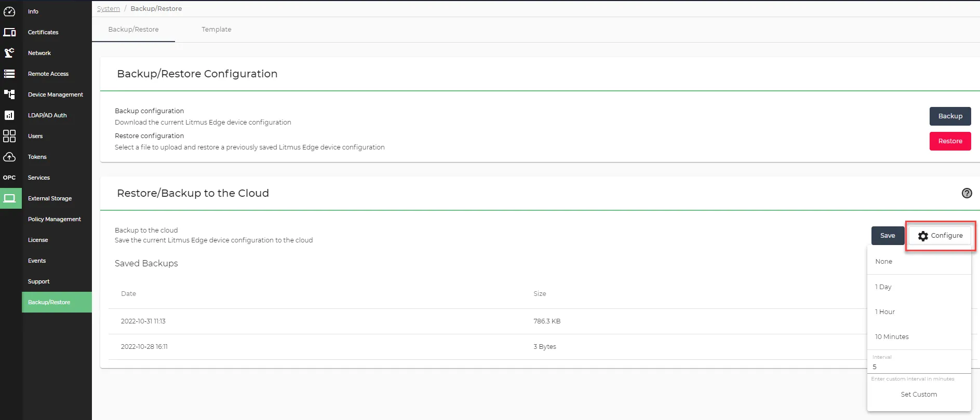Open Device Management in the sidebar
980x420 pixels.
point(56,94)
